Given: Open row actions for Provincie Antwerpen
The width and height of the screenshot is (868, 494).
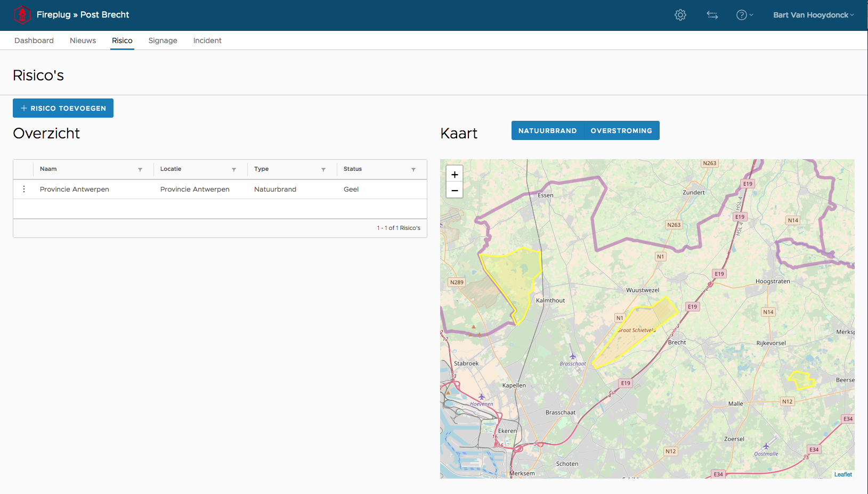Looking at the screenshot, I should (24, 189).
